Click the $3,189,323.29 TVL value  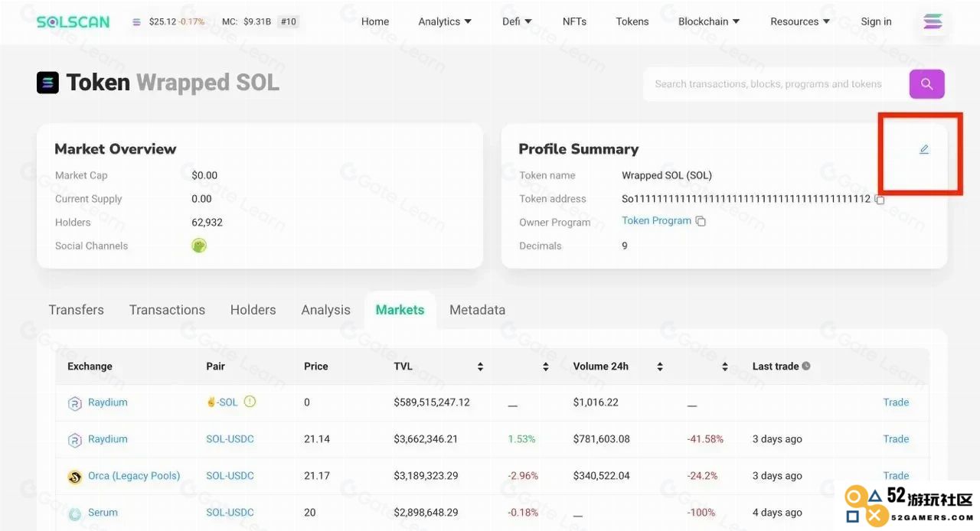point(426,476)
